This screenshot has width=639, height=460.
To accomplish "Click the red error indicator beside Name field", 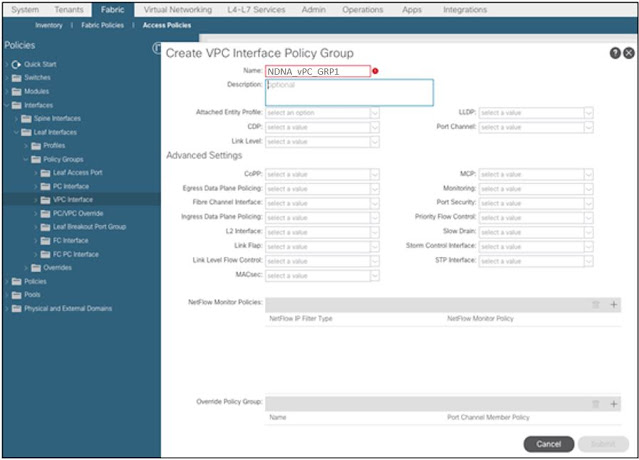I will [375, 71].
